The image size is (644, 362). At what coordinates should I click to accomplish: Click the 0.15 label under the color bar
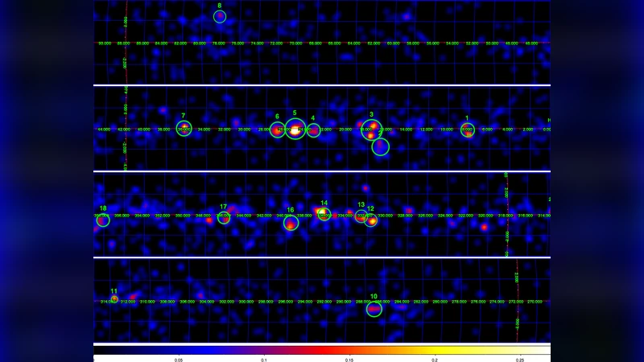[349, 360]
